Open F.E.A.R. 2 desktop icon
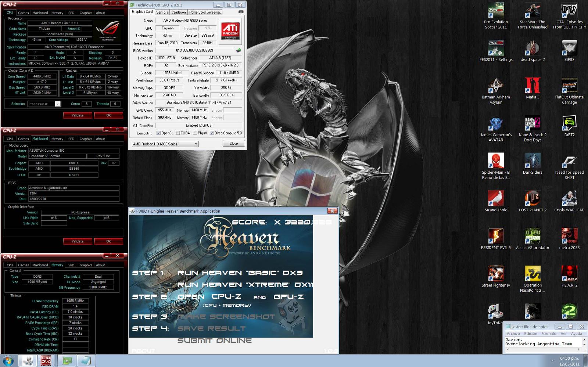 click(569, 277)
